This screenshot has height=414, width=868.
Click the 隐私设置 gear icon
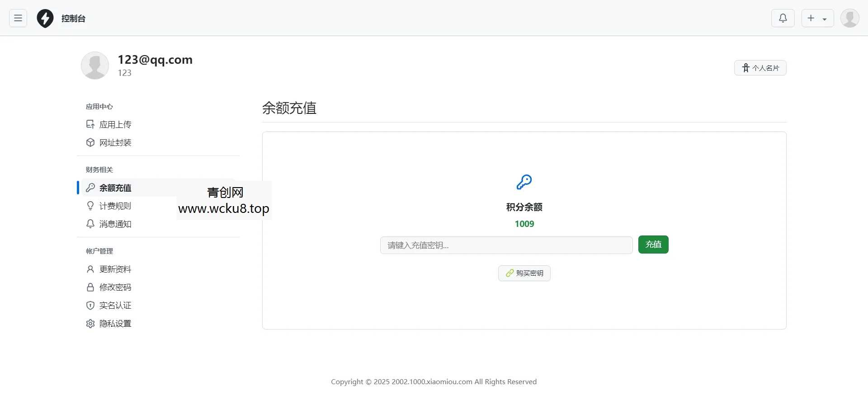(x=90, y=324)
